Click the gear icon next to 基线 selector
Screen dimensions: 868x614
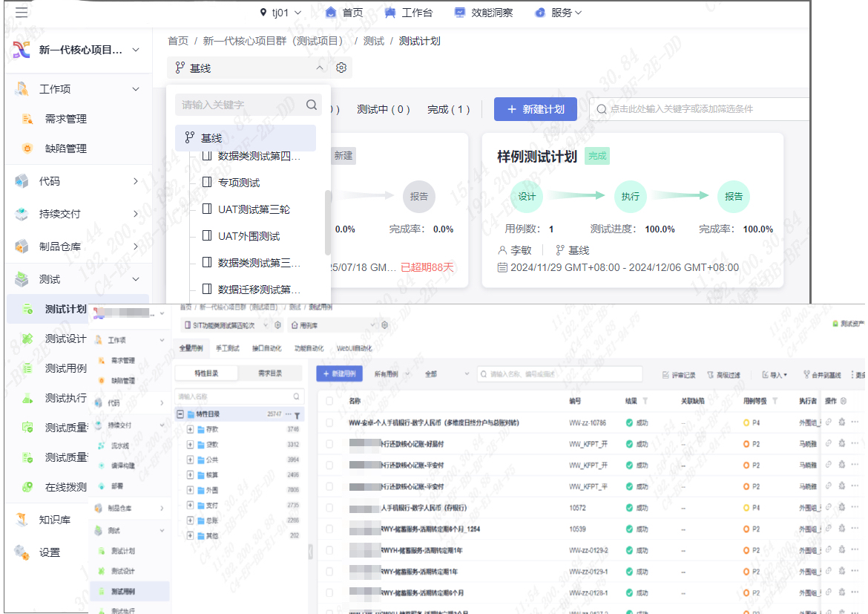coord(341,68)
